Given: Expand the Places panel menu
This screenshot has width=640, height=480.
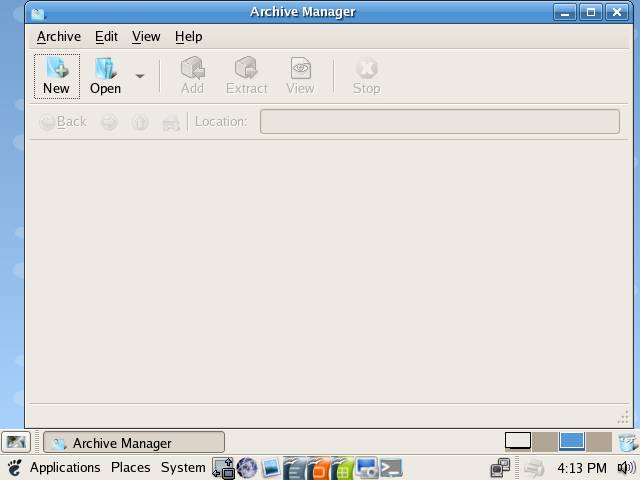Looking at the screenshot, I should point(130,468).
